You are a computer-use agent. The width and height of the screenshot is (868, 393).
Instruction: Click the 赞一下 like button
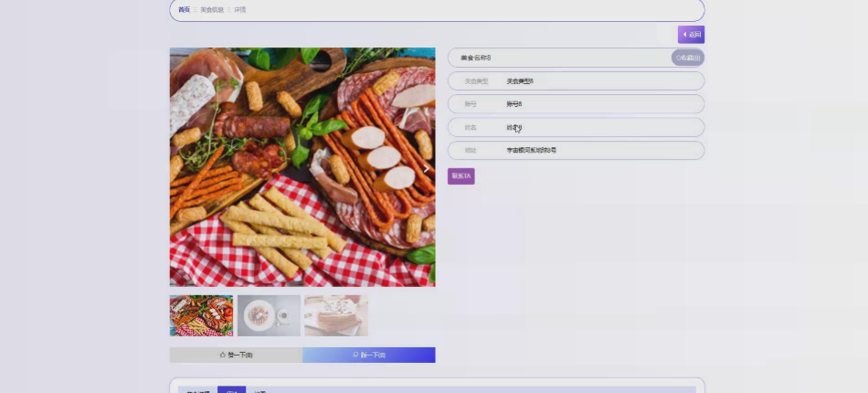point(236,355)
